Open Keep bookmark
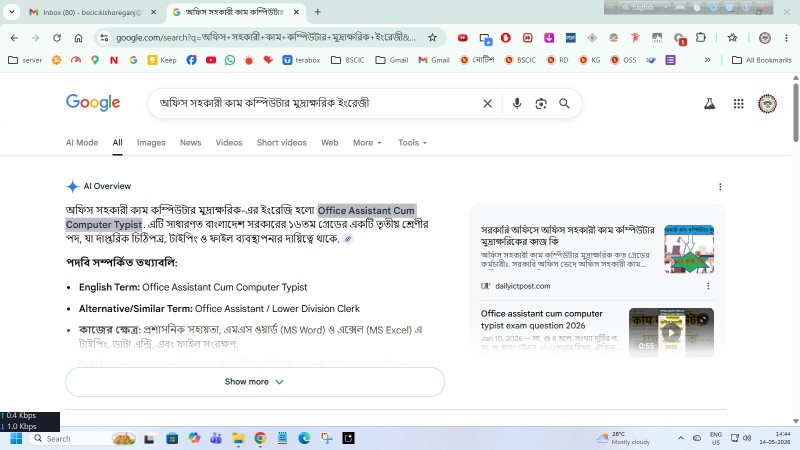Screen dimensions: 800x450 [162, 60]
